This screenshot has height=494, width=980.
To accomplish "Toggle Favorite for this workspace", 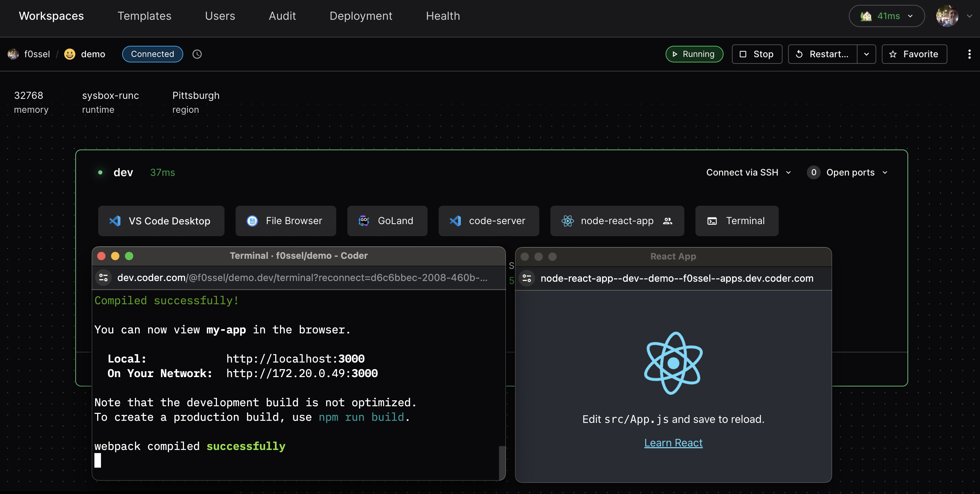I will [914, 54].
